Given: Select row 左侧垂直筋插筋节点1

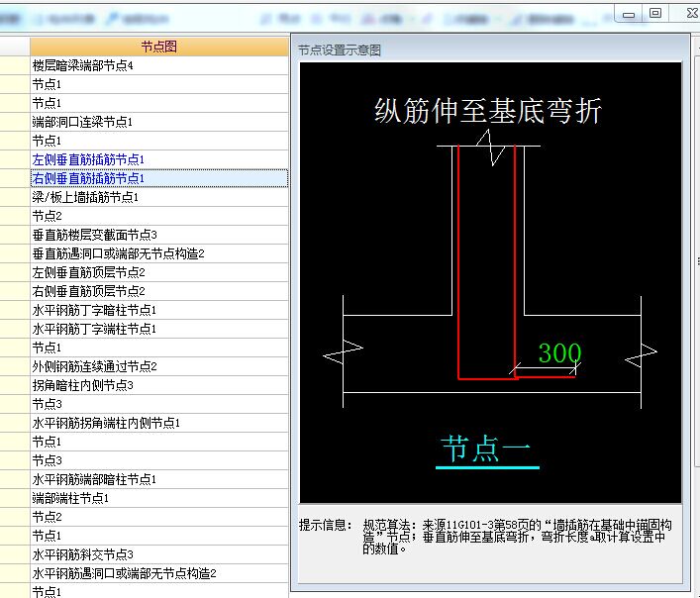Looking at the screenshot, I should (x=159, y=159).
